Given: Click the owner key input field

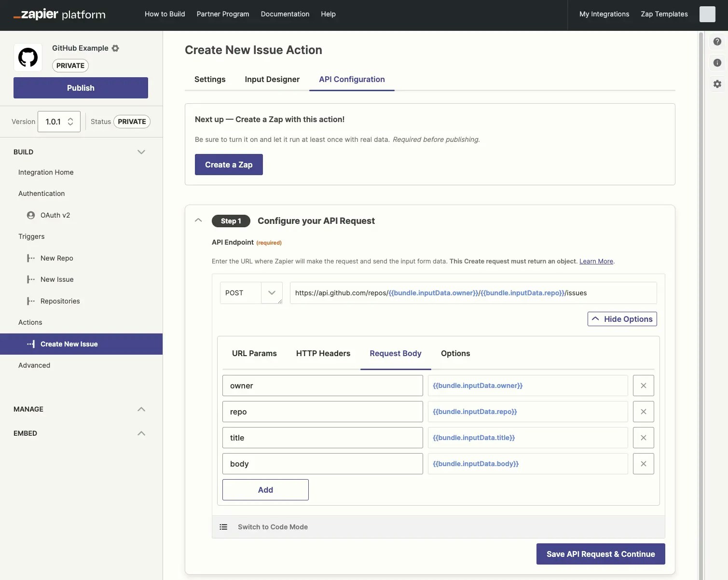Looking at the screenshot, I should point(323,386).
